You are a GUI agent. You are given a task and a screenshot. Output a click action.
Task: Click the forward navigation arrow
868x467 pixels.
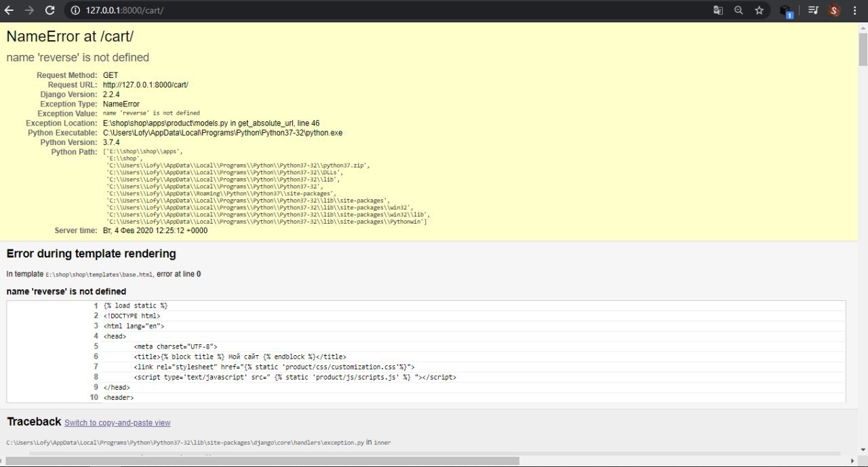coord(29,10)
